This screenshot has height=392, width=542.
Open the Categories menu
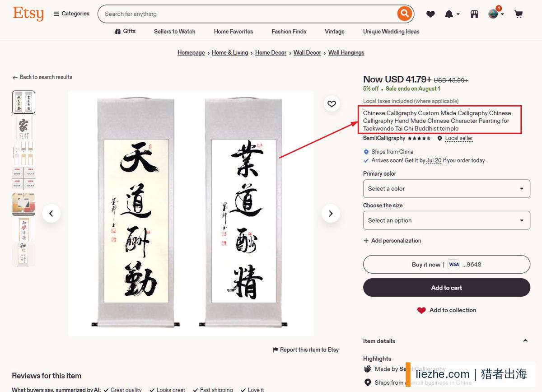(x=71, y=14)
